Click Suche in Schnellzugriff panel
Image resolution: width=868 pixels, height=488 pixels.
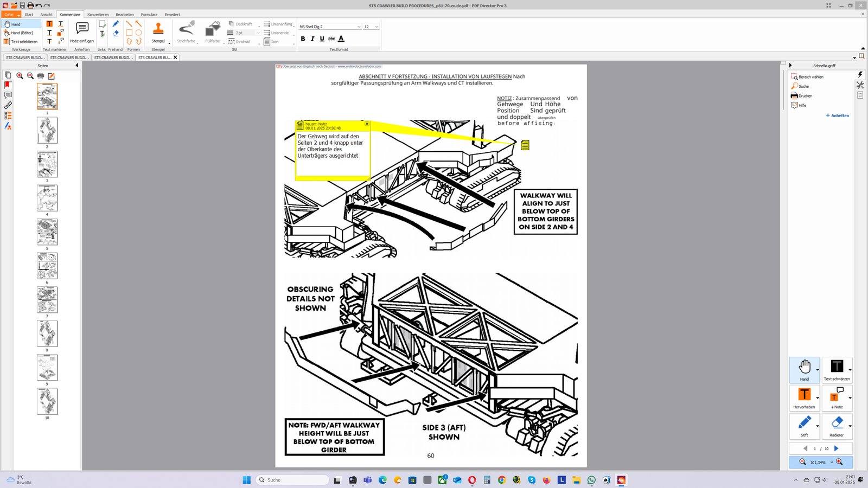coord(800,86)
